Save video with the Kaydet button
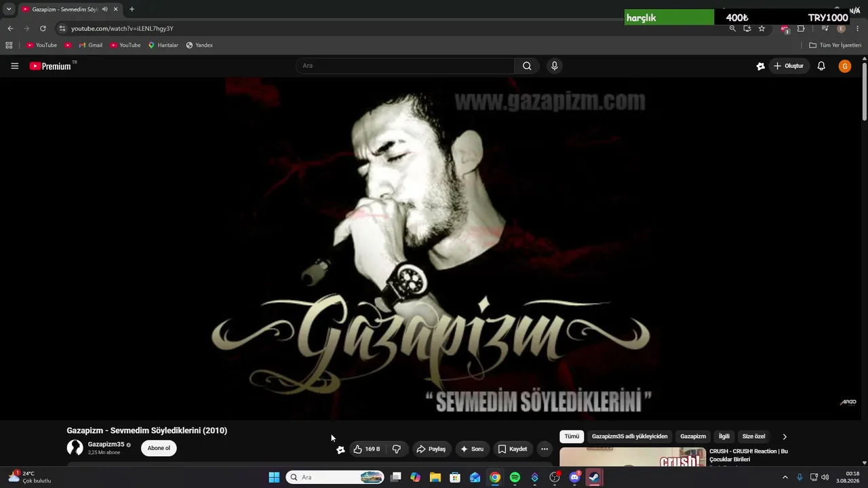 point(512,449)
